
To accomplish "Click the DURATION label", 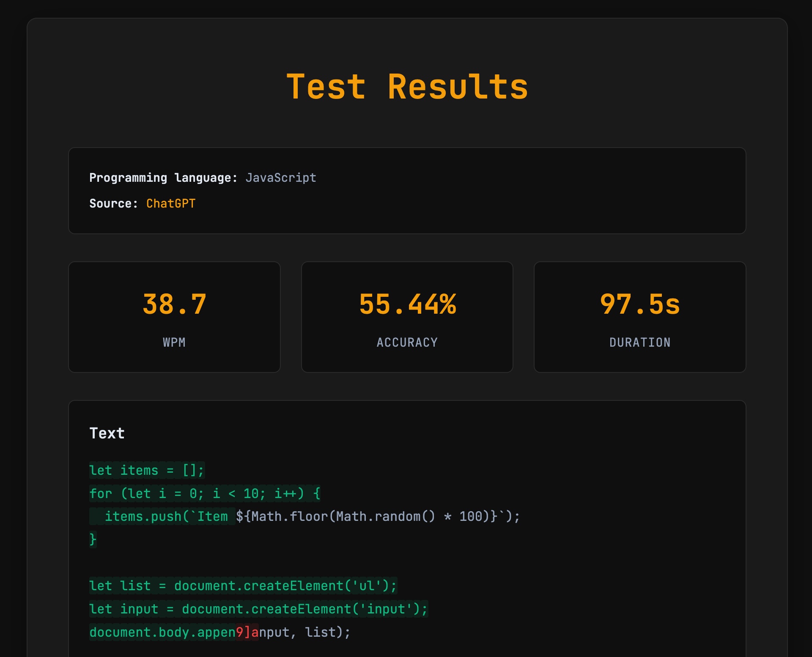I will point(640,342).
